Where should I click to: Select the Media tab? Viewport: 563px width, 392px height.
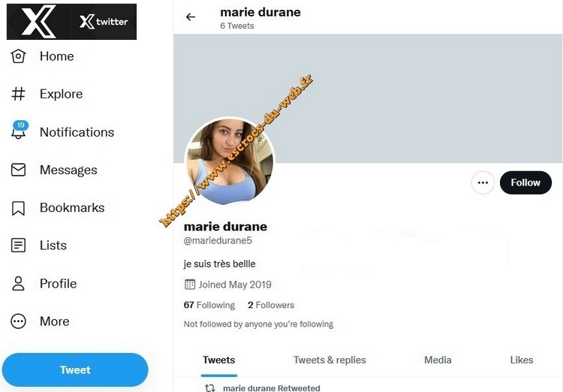438,360
